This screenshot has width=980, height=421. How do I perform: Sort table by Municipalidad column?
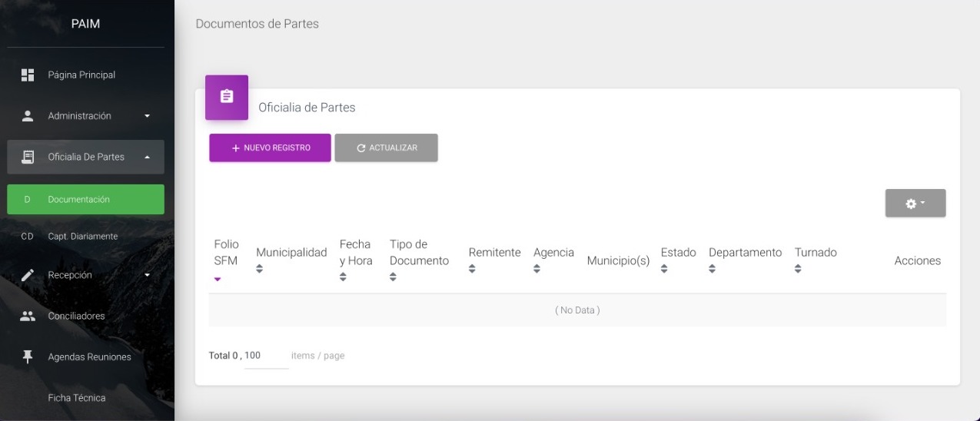(260, 269)
